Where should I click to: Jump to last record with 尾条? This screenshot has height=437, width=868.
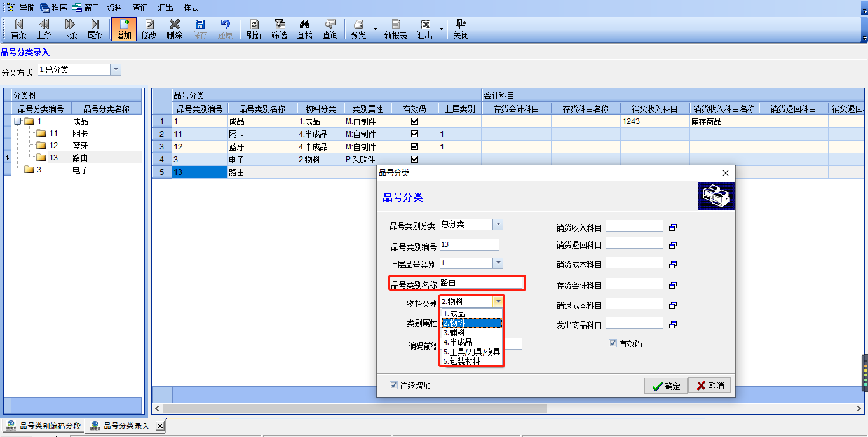point(95,29)
